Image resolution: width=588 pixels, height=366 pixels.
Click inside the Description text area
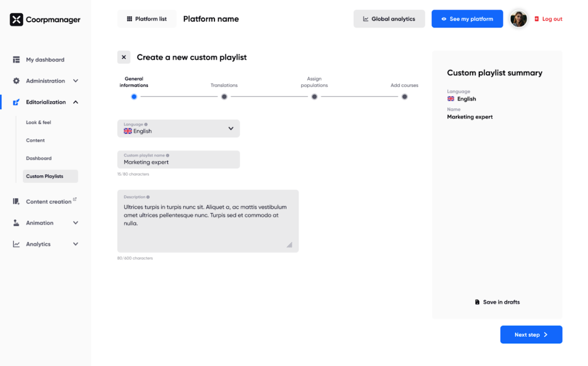coord(208,220)
